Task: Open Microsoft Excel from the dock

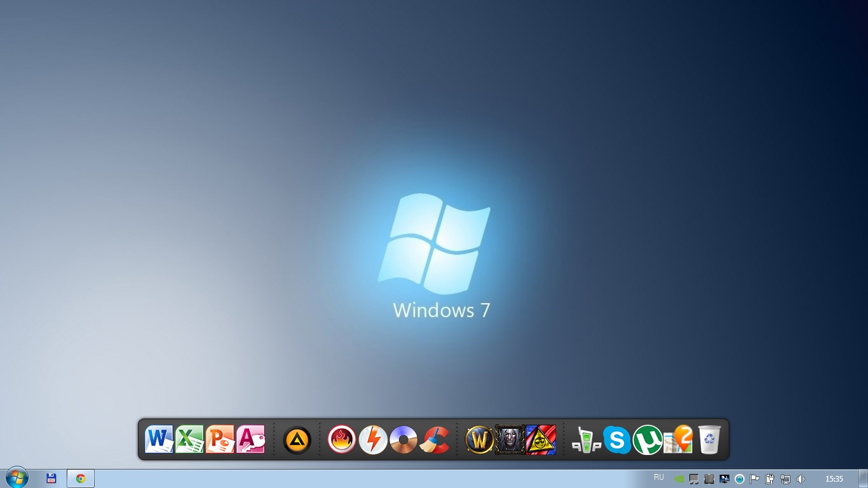Action: (189, 439)
